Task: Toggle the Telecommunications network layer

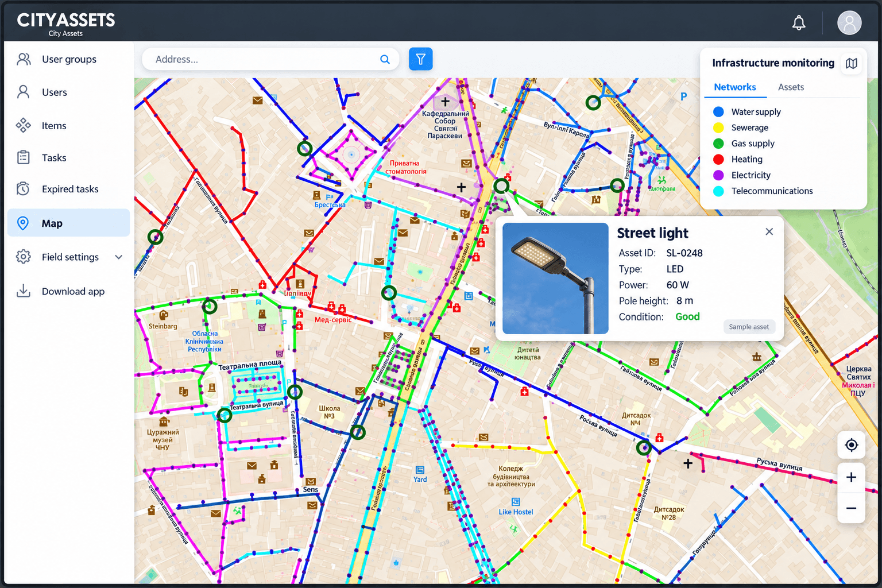Action: pyautogui.click(x=763, y=191)
